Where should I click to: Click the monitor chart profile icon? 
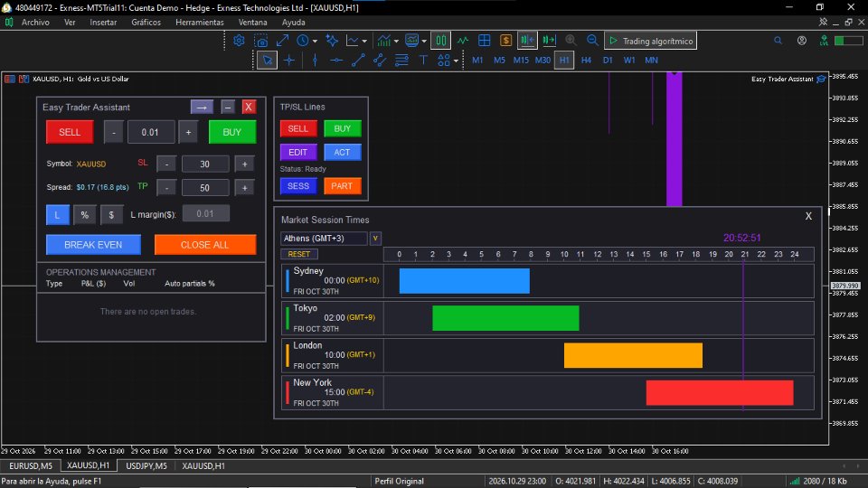tap(412, 41)
